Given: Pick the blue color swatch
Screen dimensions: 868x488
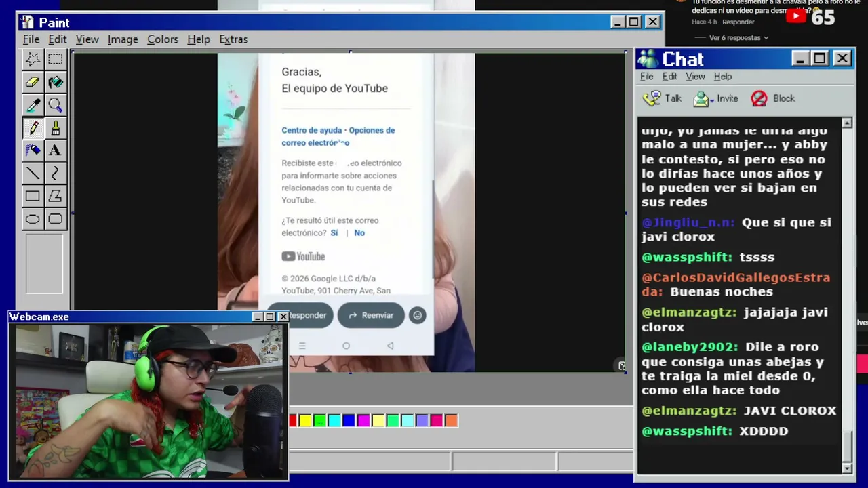Looking at the screenshot, I should (349, 421).
